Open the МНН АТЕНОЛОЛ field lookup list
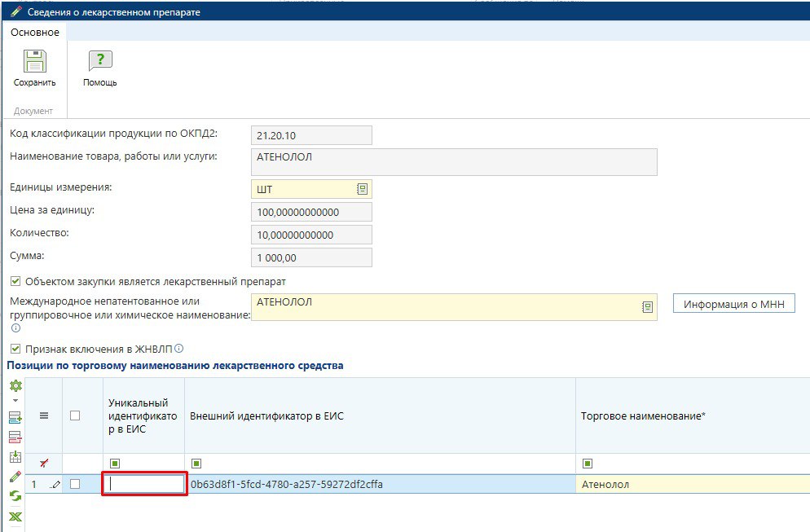The width and height of the screenshot is (810, 532). pyautogui.click(x=647, y=307)
